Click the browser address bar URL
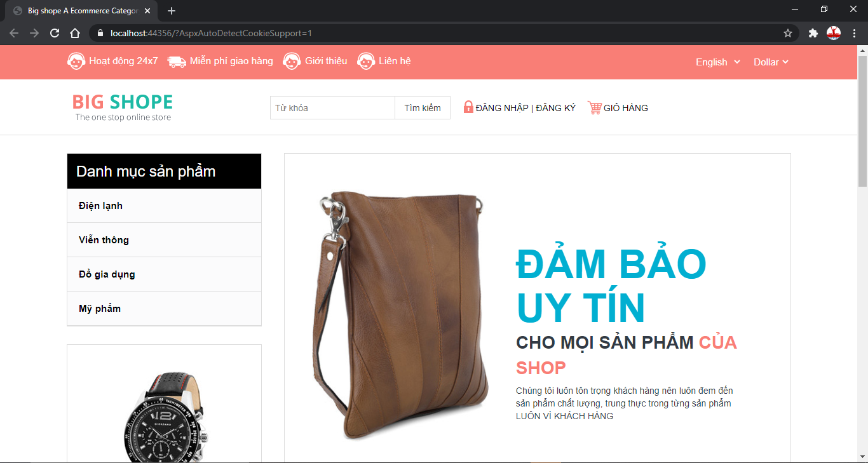Image resolution: width=868 pixels, height=463 pixels. (x=211, y=33)
